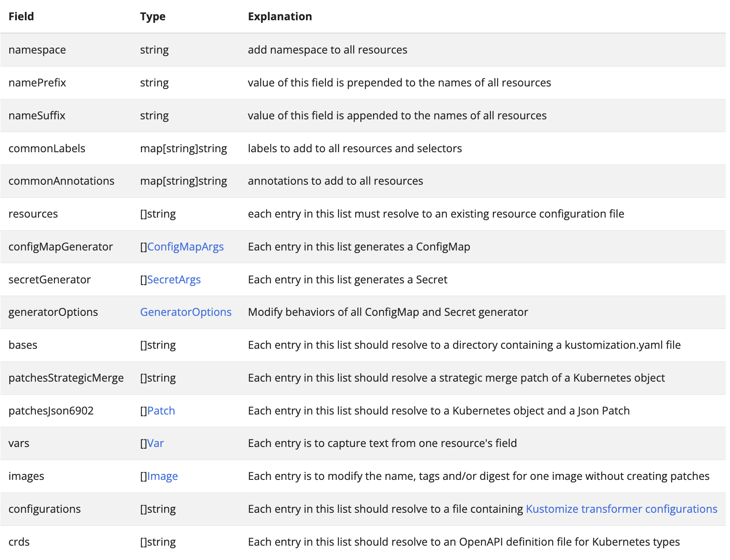Viewport: 730px width, 560px height.
Task: Click the []string type in bases row
Action: click(x=158, y=345)
